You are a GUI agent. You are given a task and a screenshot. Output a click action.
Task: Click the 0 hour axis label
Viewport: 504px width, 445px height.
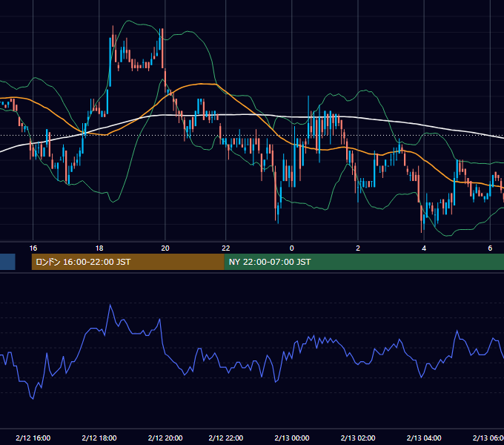click(x=292, y=248)
